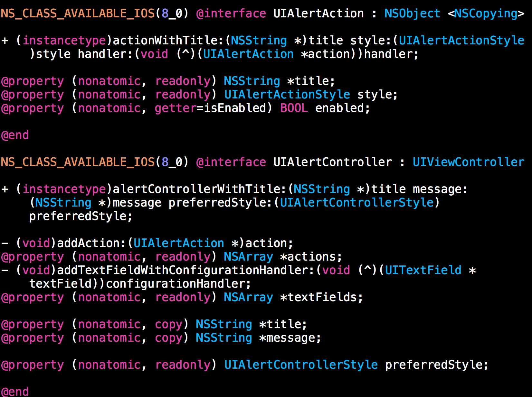This screenshot has width=532, height=397.
Task: Click the UIAlertControllerStyle type in preferredStyle: parameter
Action: [x=357, y=203]
